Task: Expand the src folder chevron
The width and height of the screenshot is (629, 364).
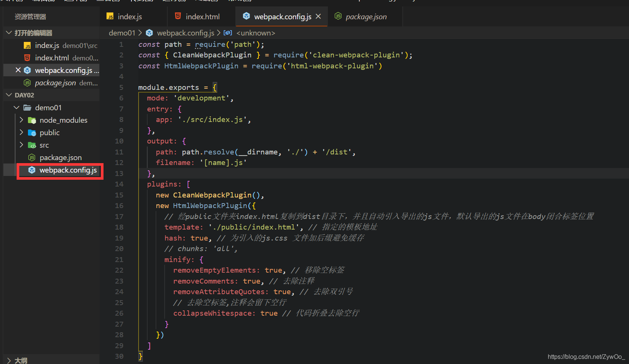Action: [x=21, y=145]
